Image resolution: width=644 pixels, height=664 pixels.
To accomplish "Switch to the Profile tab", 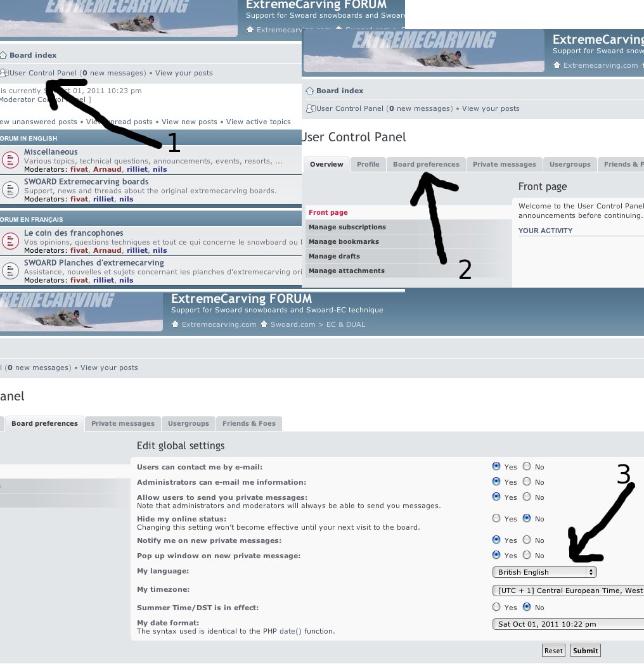I will (x=368, y=165).
